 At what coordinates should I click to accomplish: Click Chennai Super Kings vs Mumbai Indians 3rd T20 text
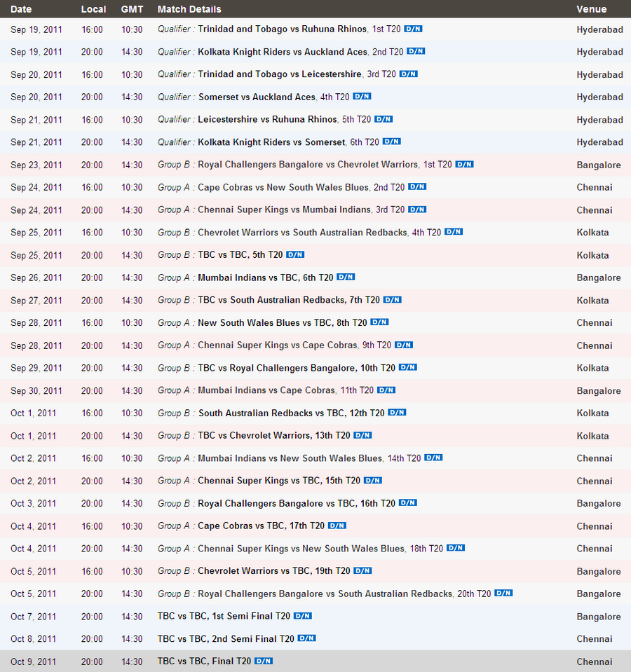tap(301, 210)
